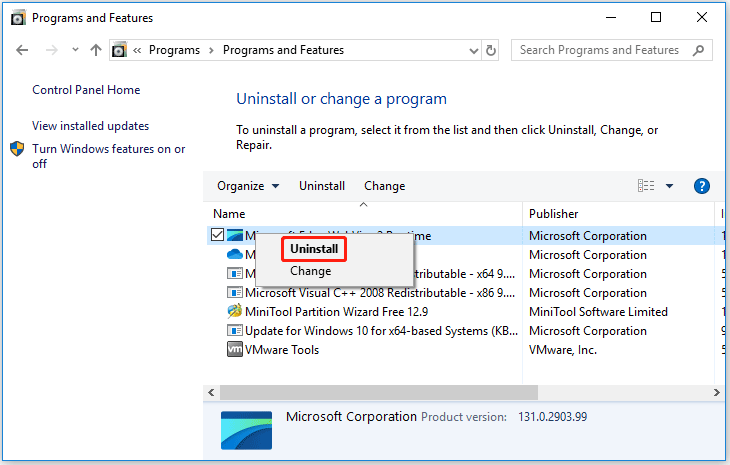Toggle checkbox of the selected Edge WebView2 row
Image resolution: width=730 pixels, height=465 pixels.
[217, 235]
